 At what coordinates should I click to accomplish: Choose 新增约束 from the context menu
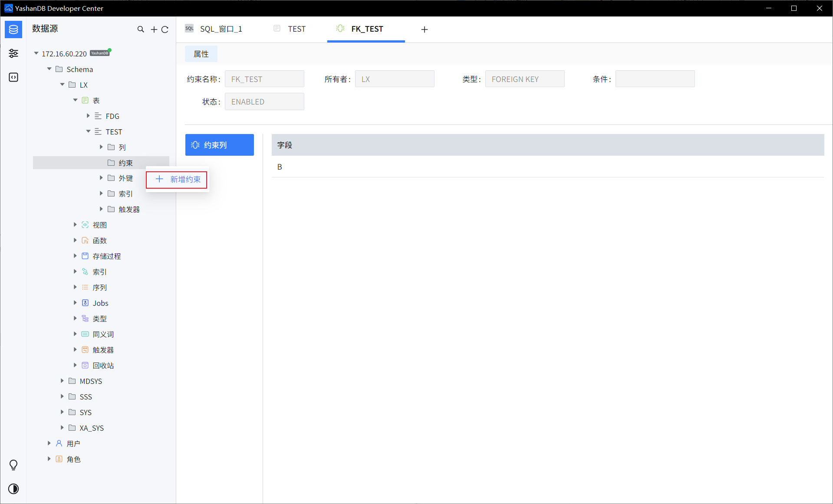click(x=177, y=180)
